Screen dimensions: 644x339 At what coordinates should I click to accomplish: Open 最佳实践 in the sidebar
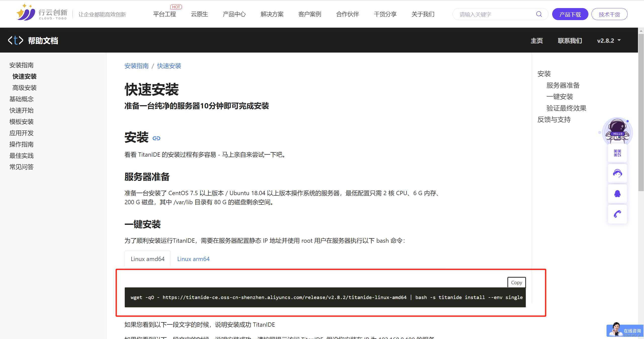pos(21,156)
